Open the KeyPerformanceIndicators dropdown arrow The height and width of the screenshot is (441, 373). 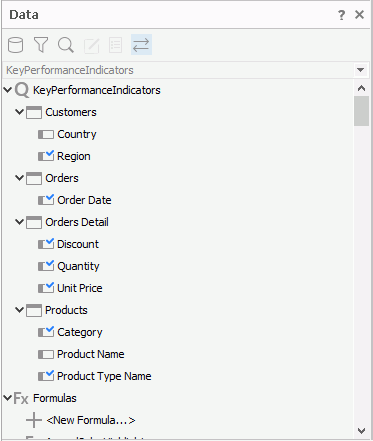360,70
